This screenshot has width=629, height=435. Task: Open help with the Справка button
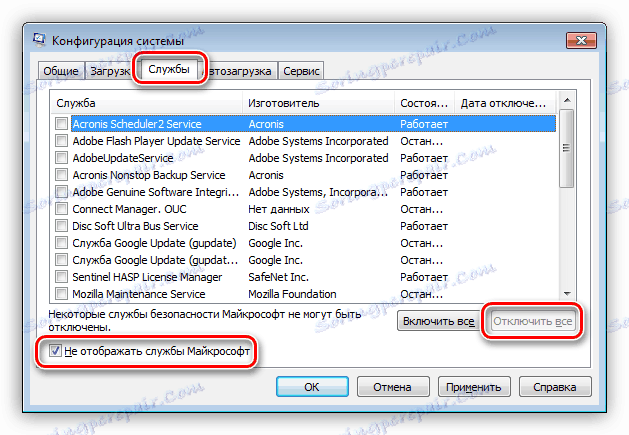555,387
